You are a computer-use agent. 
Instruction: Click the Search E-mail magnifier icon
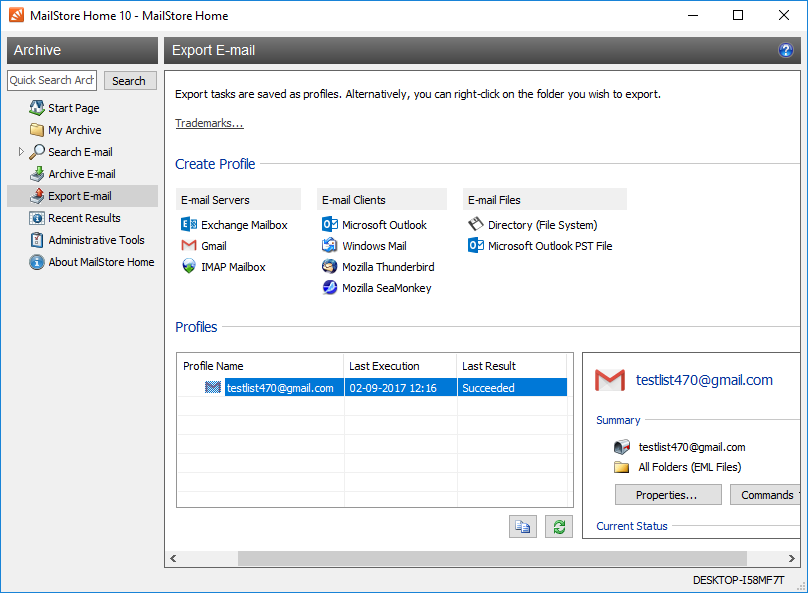click(37, 151)
